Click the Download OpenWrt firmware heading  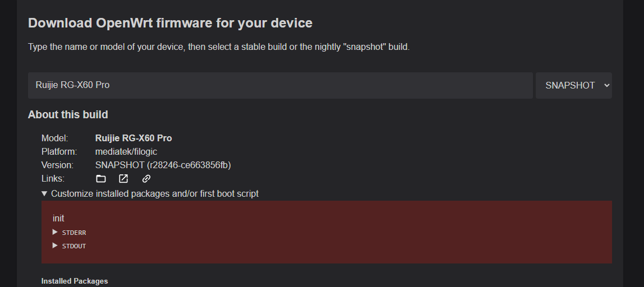click(x=170, y=23)
